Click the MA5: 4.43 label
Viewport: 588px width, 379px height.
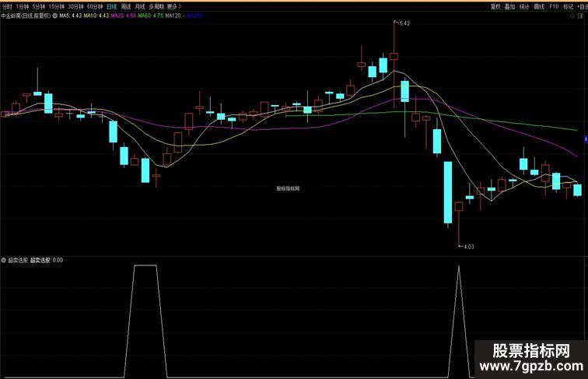point(71,16)
